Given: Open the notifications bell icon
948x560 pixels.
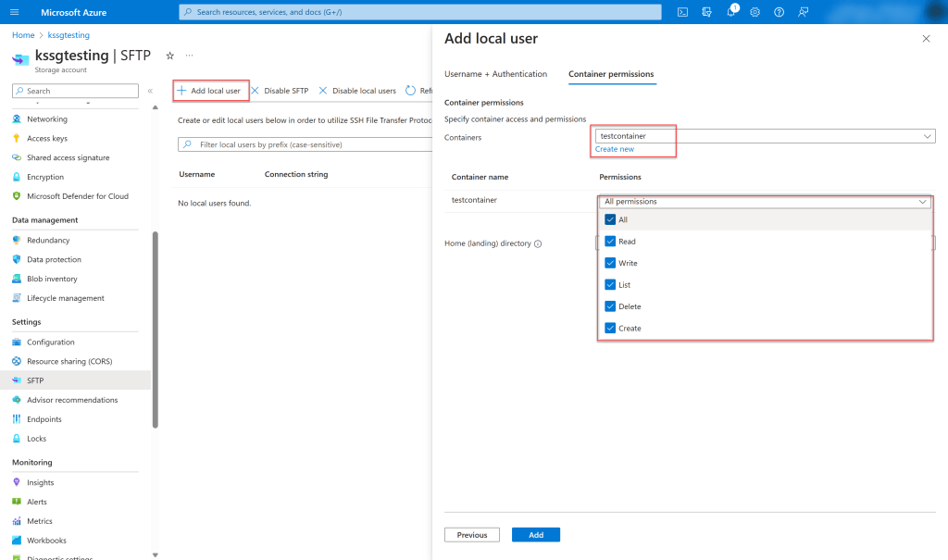Looking at the screenshot, I should click(731, 12).
